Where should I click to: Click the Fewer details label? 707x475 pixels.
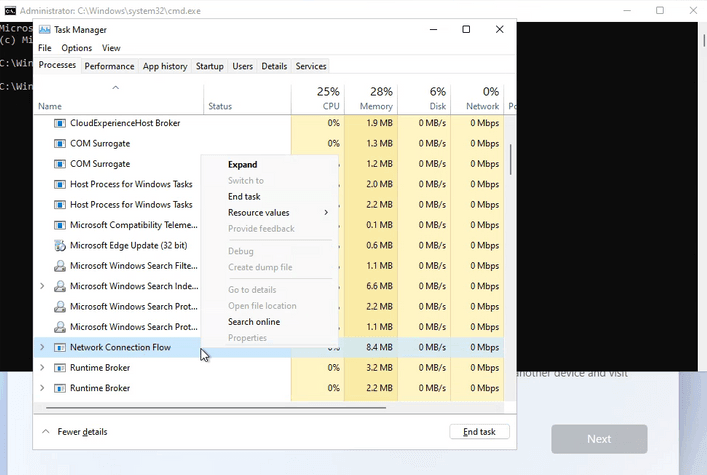coord(83,432)
